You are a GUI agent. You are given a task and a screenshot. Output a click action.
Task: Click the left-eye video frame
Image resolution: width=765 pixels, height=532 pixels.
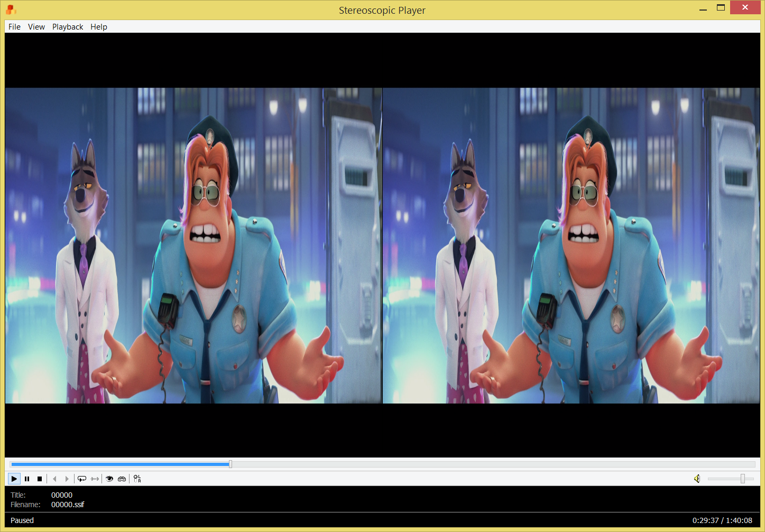coord(193,246)
